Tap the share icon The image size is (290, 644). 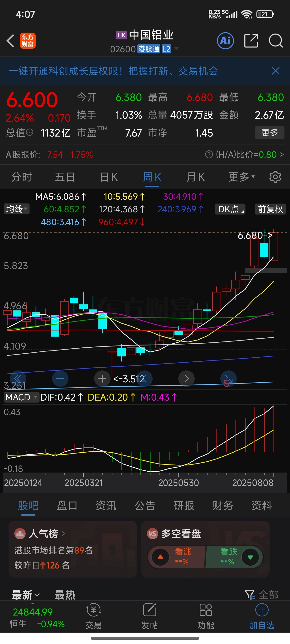pos(251,41)
